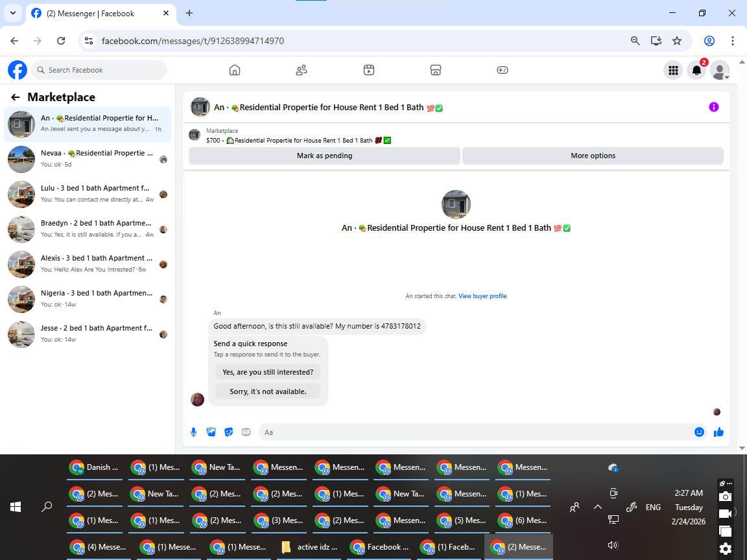Open the tab search dropdown arrow

pos(13,14)
